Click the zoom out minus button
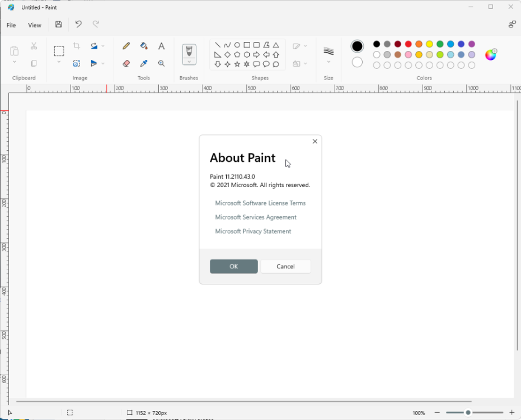Viewport: 521px width, 420px height. click(x=437, y=413)
